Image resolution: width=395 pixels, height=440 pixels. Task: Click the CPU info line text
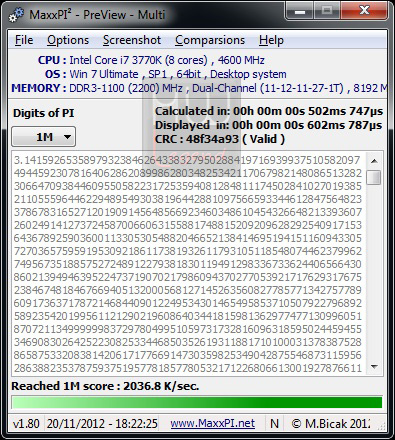click(x=151, y=60)
